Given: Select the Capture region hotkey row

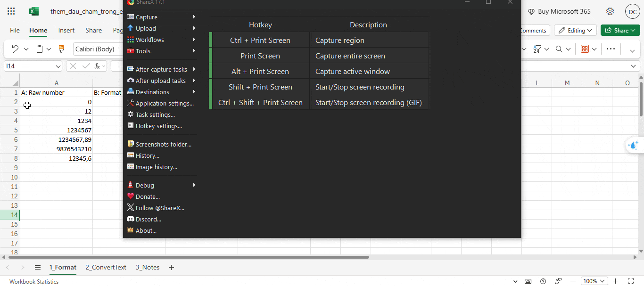Looking at the screenshot, I should 319,40.
